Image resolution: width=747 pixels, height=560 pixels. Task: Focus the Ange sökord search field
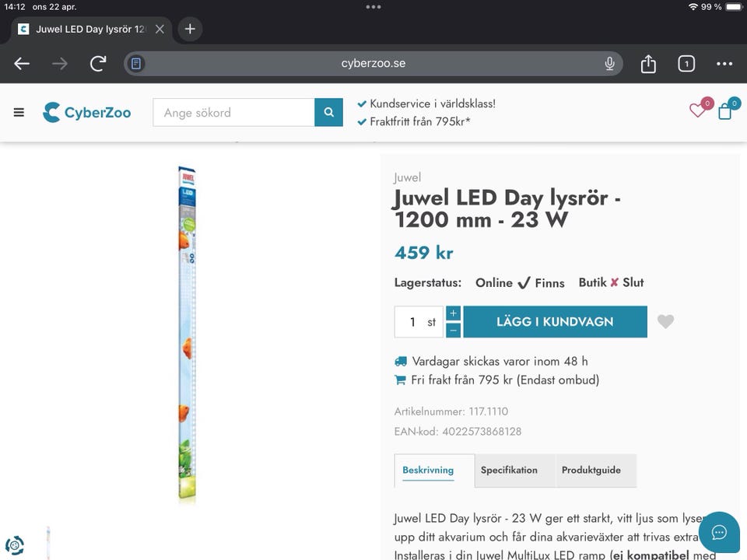click(x=233, y=113)
